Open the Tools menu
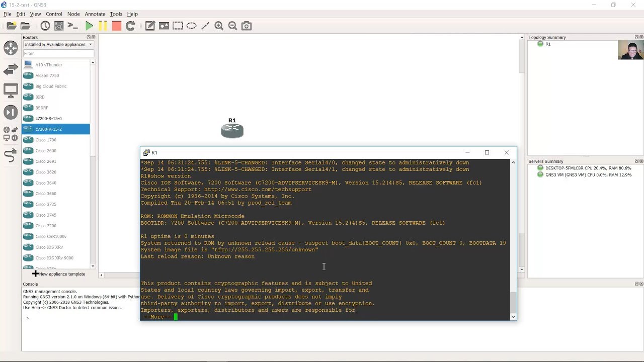The height and width of the screenshot is (362, 644). tap(116, 14)
